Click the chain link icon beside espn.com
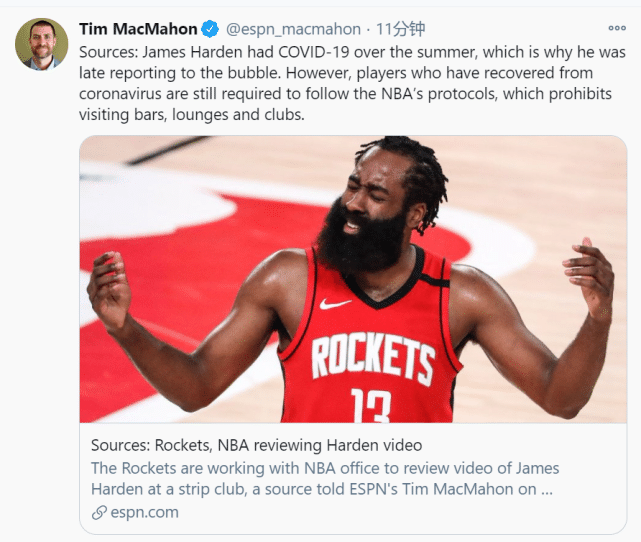This screenshot has height=542, width=641. point(99,512)
